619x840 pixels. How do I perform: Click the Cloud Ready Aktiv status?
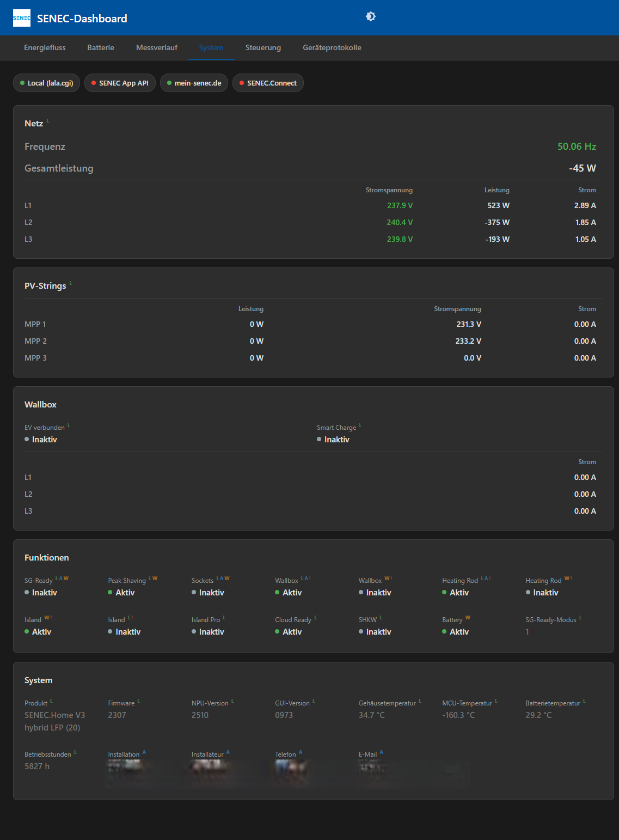289,632
